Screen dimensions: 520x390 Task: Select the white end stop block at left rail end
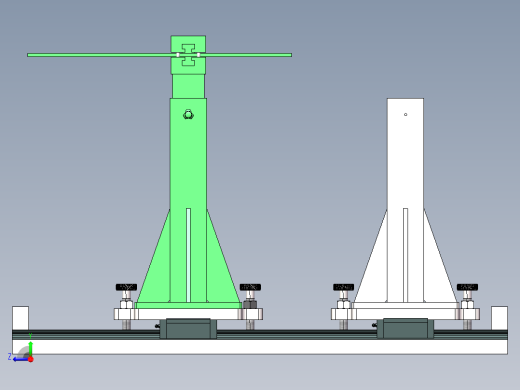tap(20, 318)
